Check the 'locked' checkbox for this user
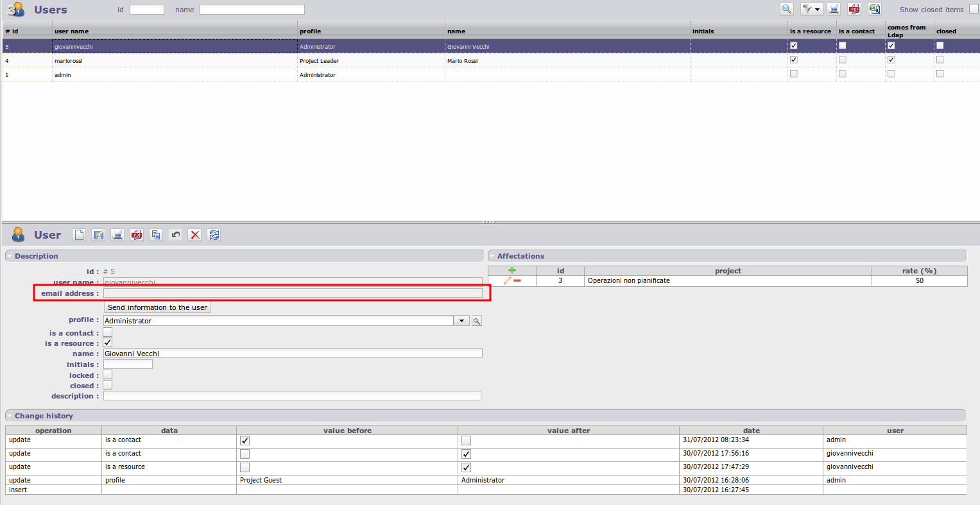This screenshot has height=505, width=980. tap(108, 375)
